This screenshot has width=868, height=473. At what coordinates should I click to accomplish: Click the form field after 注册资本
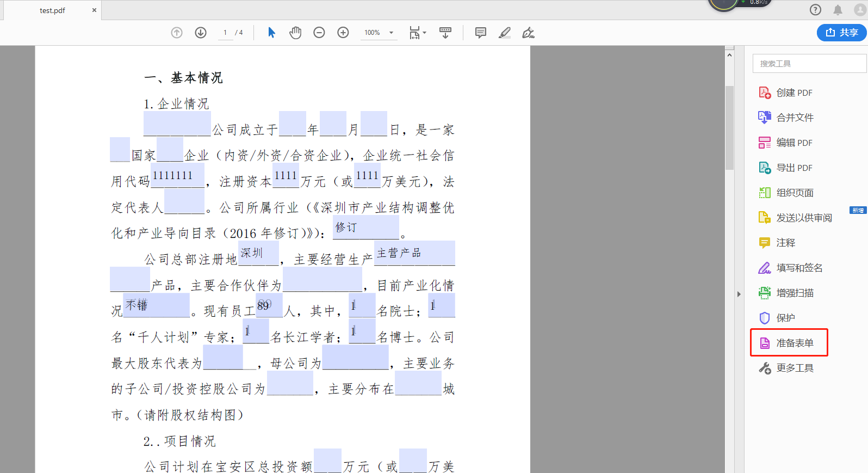pos(286,176)
